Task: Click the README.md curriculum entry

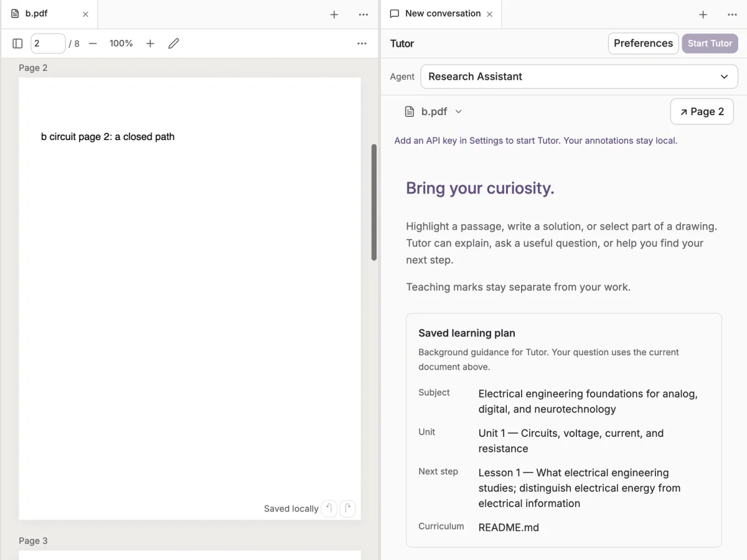Action: [509, 528]
